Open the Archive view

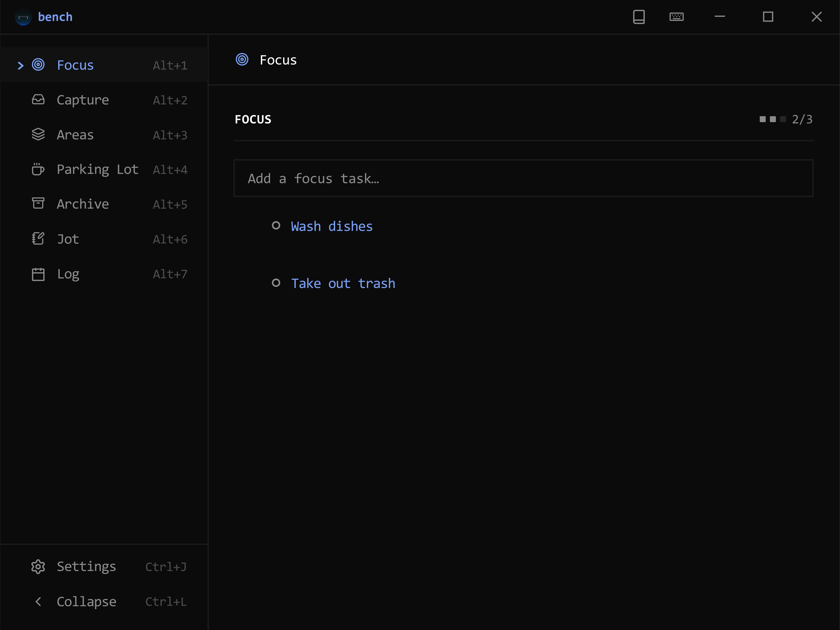click(83, 204)
